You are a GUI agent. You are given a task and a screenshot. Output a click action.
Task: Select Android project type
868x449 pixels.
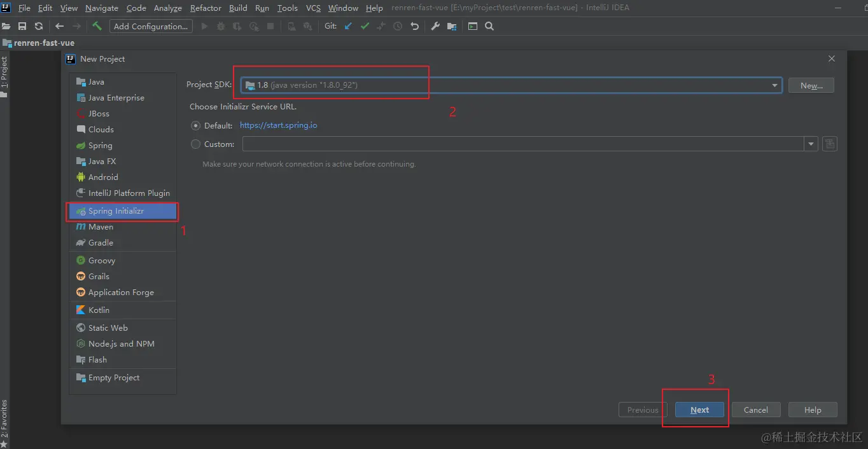click(x=123, y=177)
